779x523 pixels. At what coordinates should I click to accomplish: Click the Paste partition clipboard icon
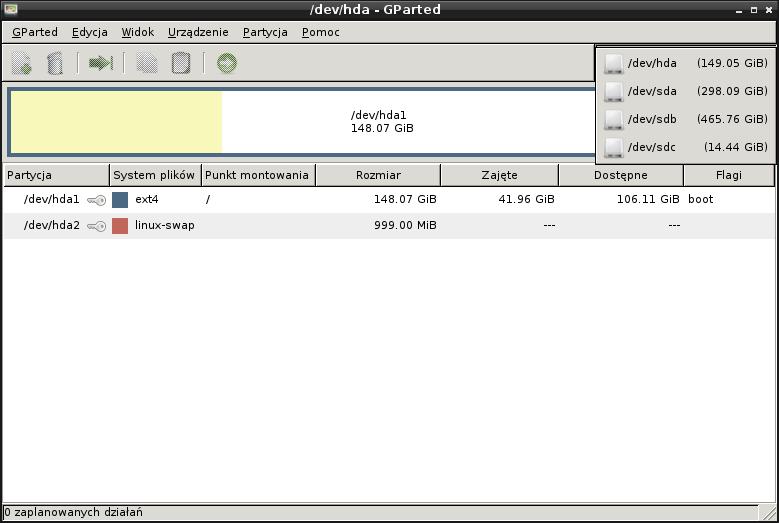(181, 63)
